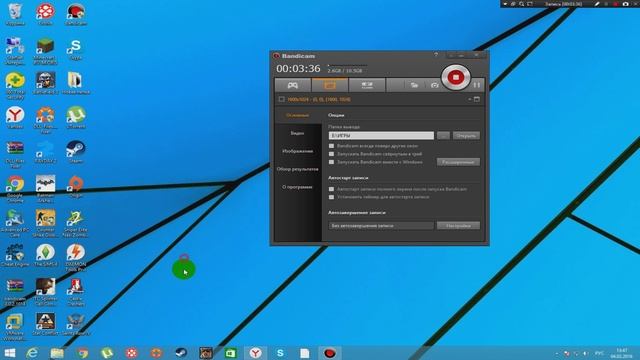The width and height of the screenshot is (640, 360).
Task: Open Bandicam help question mark
Action: pos(436,55)
